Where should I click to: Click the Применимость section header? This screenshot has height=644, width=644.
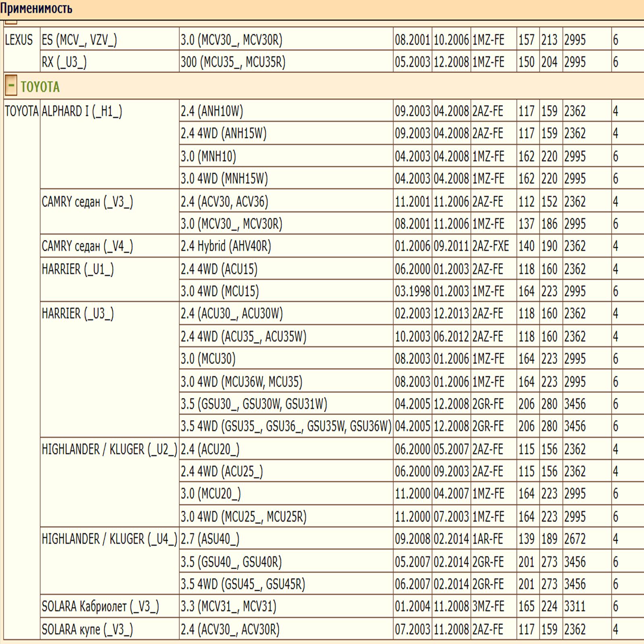tap(36, 8)
